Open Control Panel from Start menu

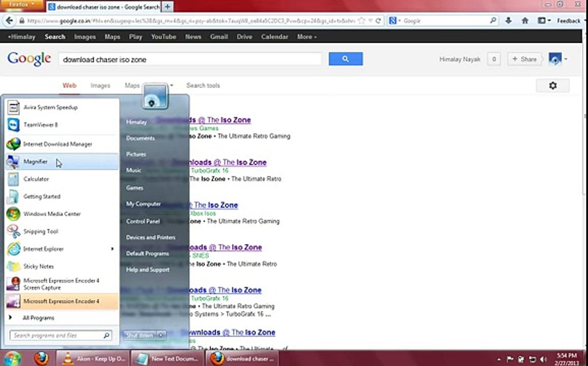pos(143,222)
